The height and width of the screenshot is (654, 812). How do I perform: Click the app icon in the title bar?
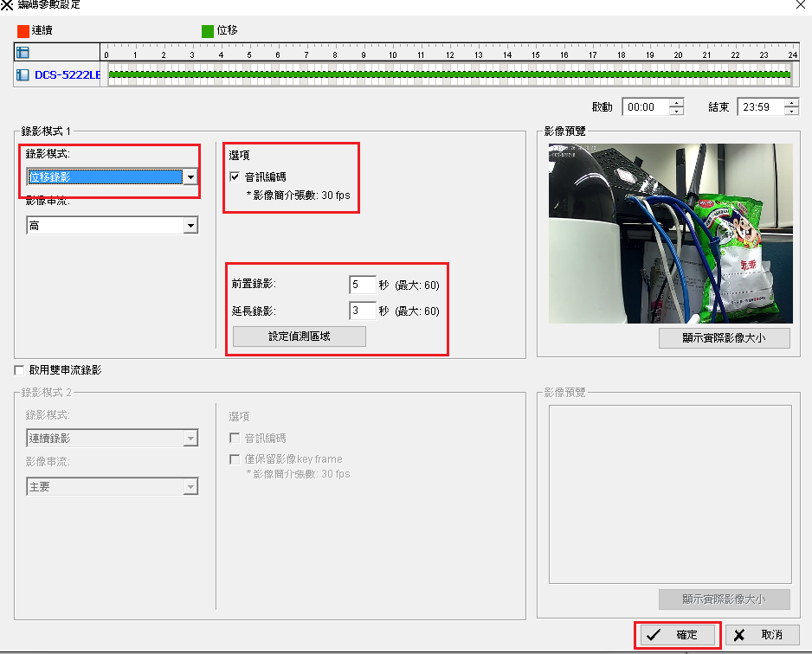click(x=7, y=4)
